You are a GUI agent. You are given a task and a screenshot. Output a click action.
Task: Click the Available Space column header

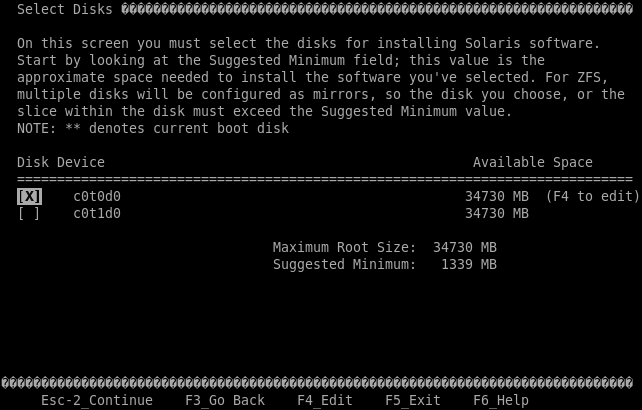pyautogui.click(x=533, y=163)
